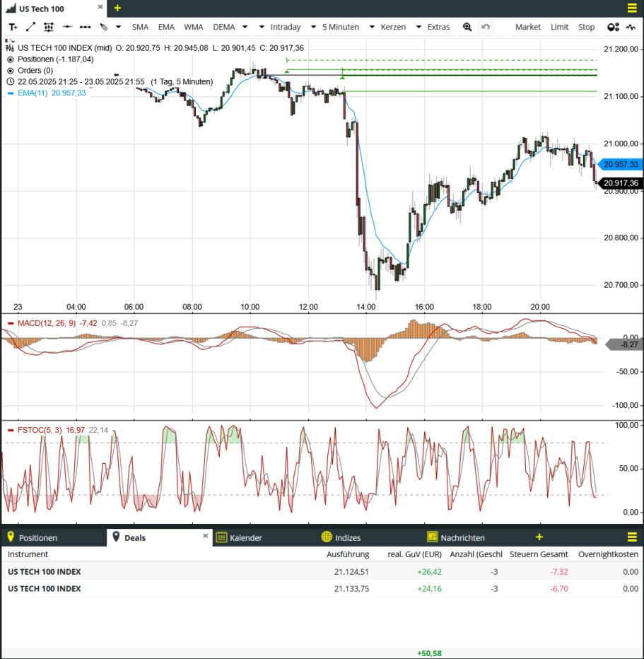Click the +50,58 total profit
This screenshot has width=644, height=659.
click(x=429, y=653)
